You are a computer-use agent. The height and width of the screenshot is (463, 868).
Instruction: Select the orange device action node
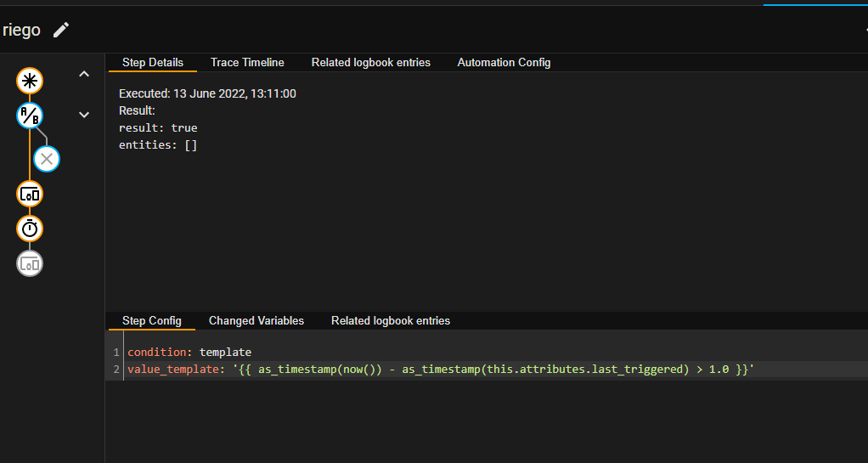(30, 194)
